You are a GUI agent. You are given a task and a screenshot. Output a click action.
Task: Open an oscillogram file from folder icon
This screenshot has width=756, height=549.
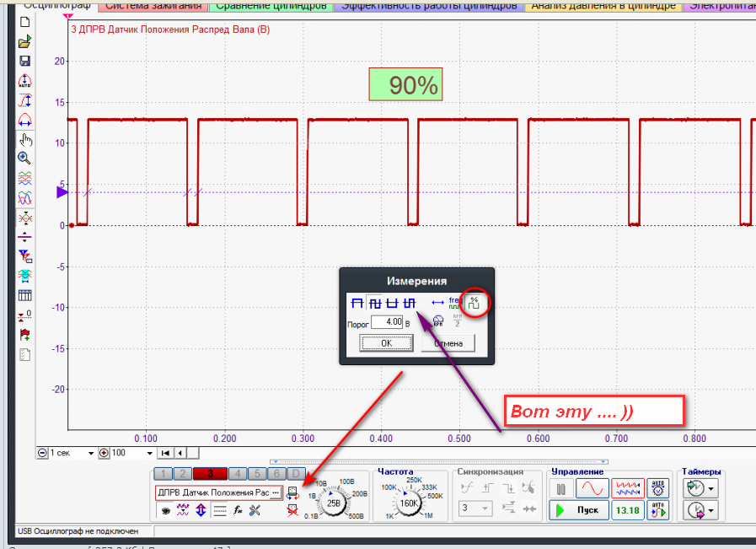(24, 41)
